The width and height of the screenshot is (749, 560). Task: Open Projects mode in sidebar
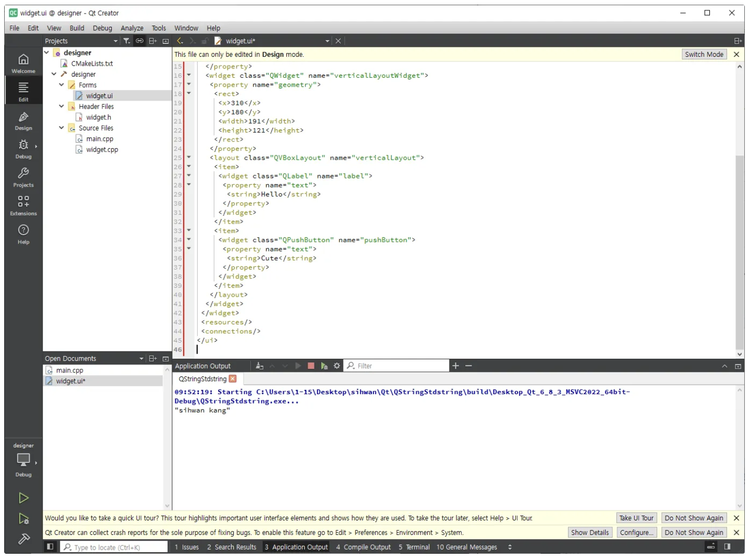pos(23,177)
